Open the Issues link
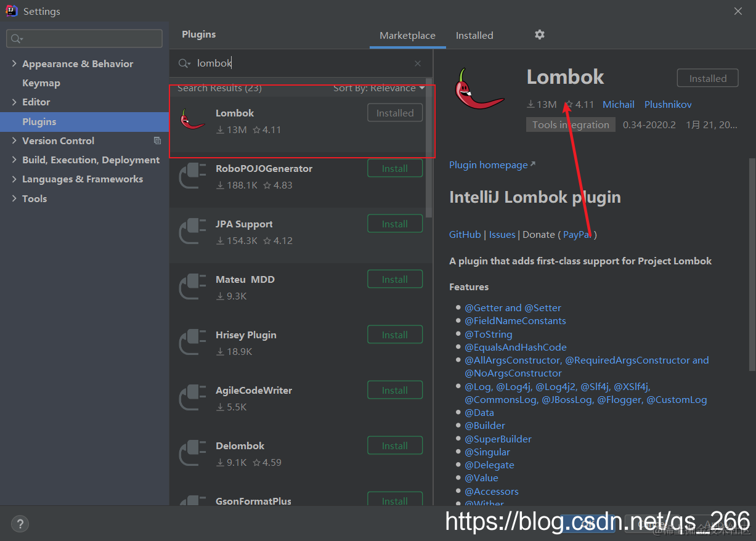The image size is (756, 541). point(502,234)
